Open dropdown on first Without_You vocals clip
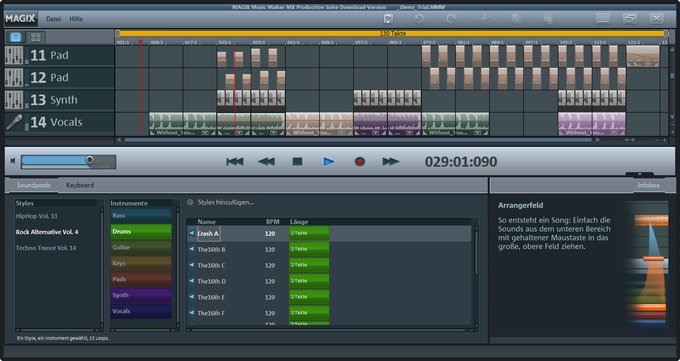 (x=205, y=133)
